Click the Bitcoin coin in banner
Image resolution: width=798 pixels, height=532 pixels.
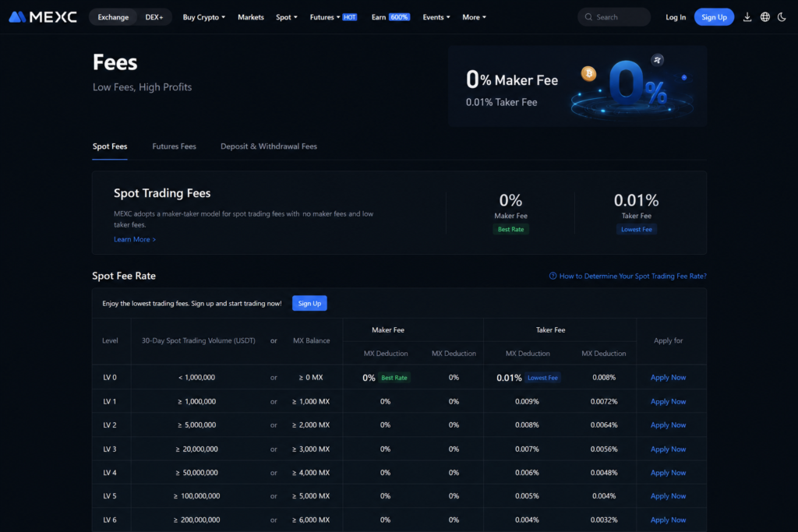point(589,74)
